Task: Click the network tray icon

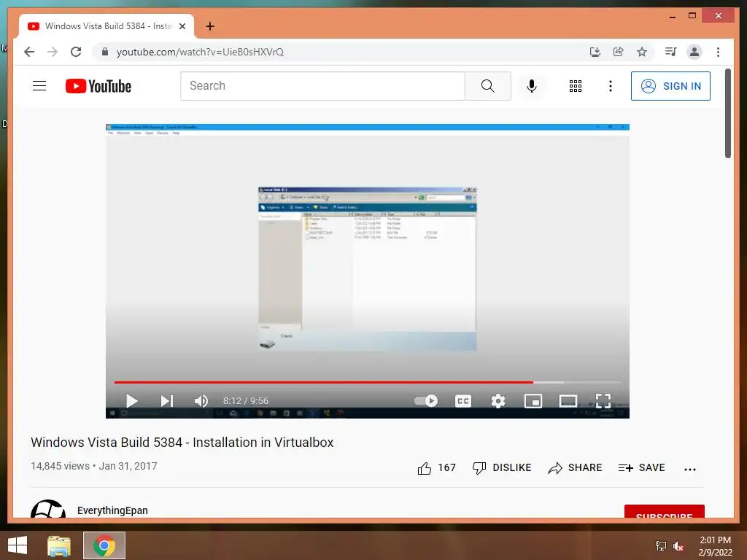Action: [661, 545]
